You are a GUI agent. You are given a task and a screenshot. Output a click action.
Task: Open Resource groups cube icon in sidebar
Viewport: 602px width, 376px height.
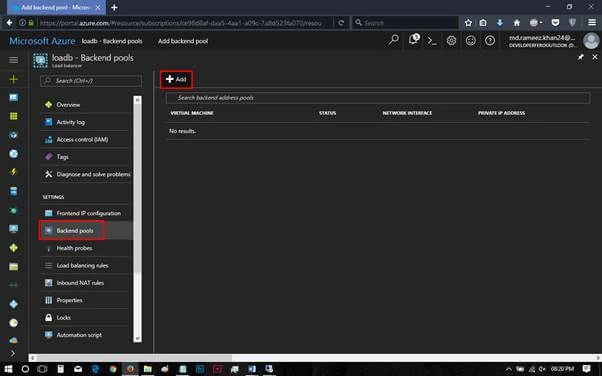coord(13,135)
